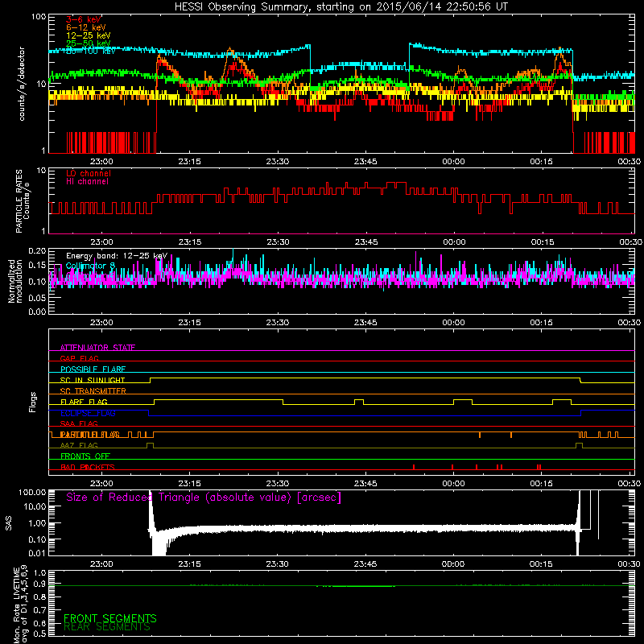The width and height of the screenshot is (644, 644).
Task: Select the FRONT SEGMENTS legend label
Action: (x=110, y=618)
